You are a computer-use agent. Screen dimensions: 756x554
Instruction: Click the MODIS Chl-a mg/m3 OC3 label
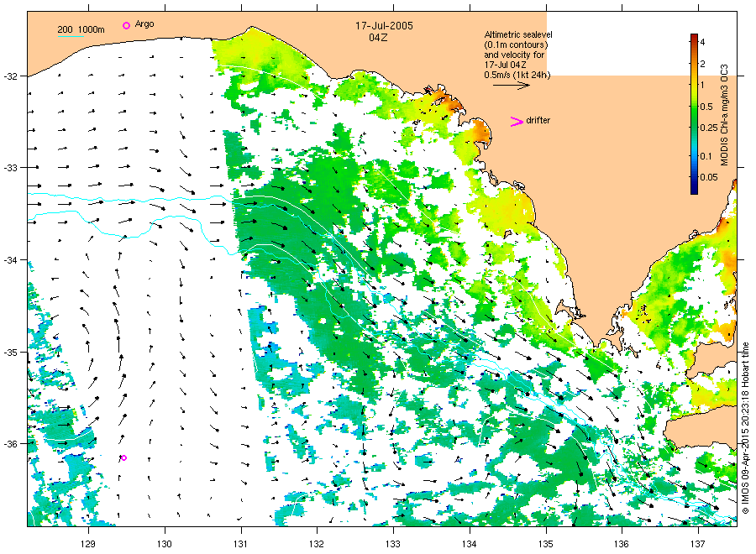click(724, 115)
